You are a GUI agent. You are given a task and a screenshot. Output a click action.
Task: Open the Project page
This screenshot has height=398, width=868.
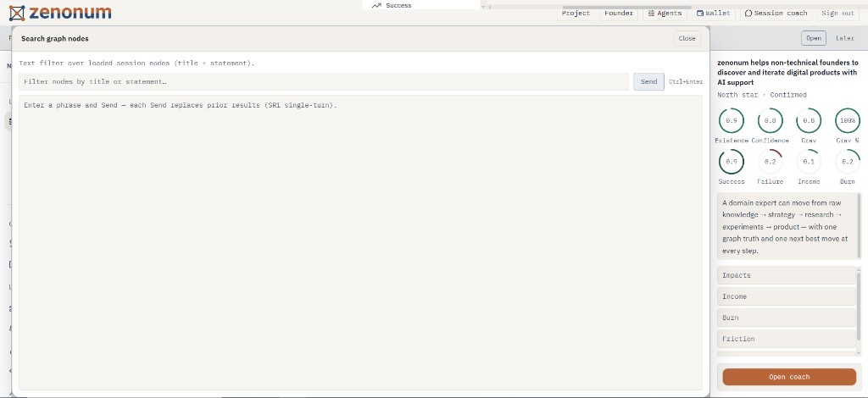pos(576,14)
